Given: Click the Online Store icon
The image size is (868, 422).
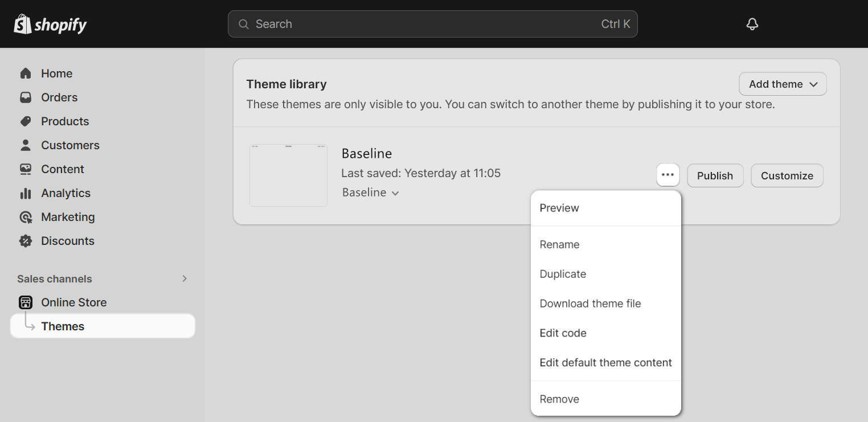Looking at the screenshot, I should pos(26,302).
